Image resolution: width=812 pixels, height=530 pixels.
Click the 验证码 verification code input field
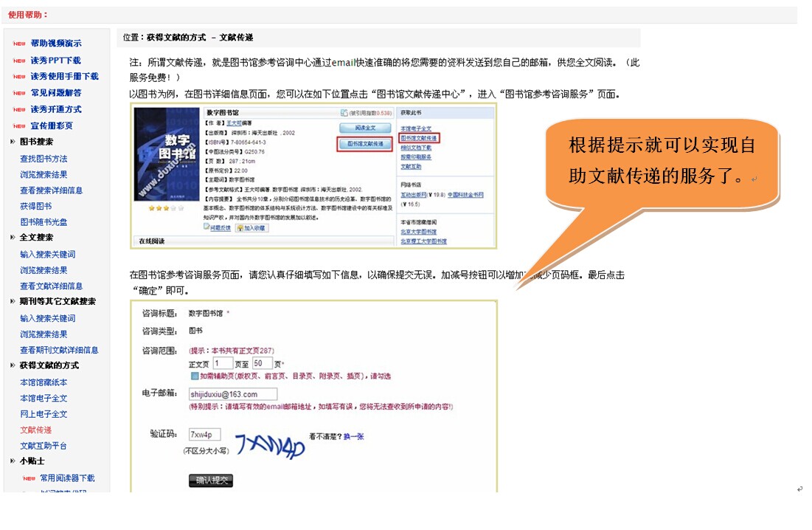204,435
